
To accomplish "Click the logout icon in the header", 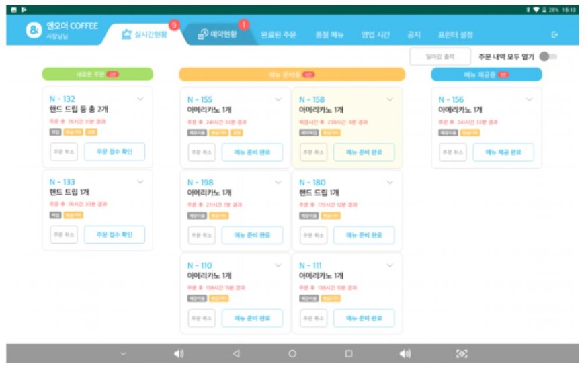I will (x=554, y=34).
